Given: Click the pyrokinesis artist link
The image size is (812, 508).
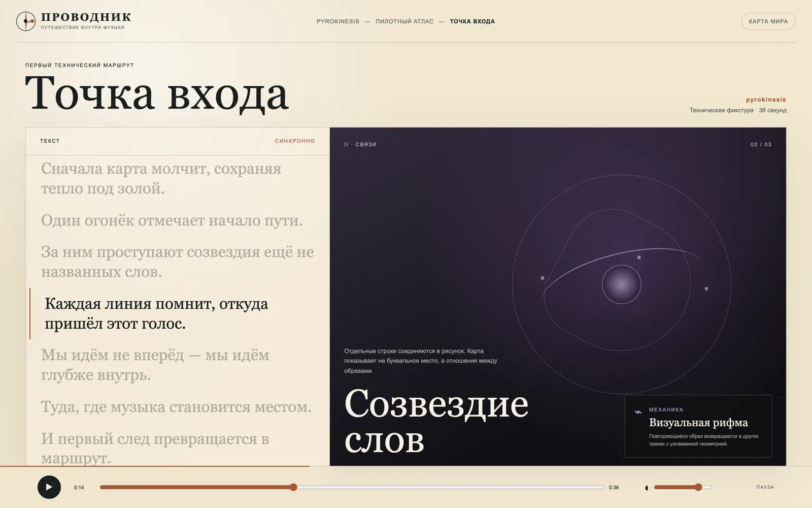Looking at the screenshot, I should click(766, 100).
